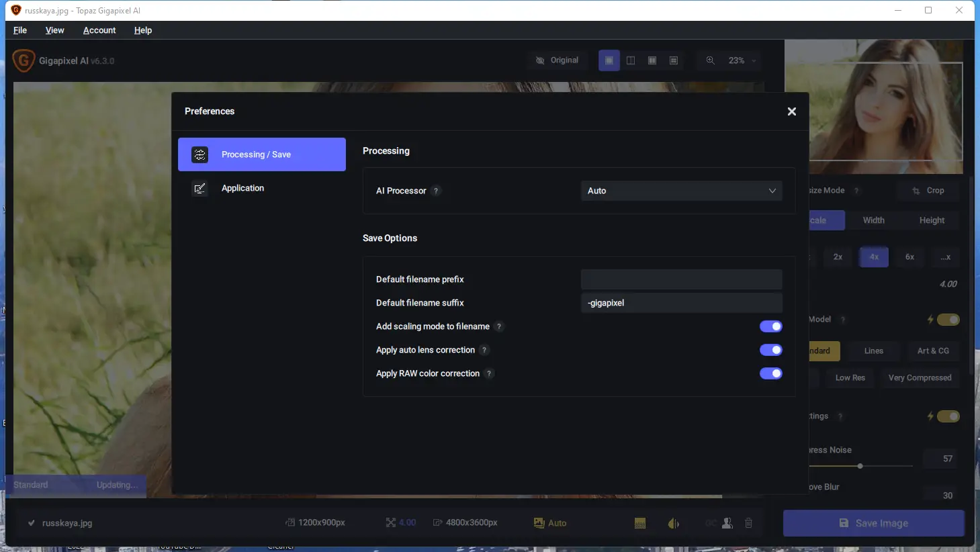Click the half-shaded blur icon in file row
Screen dimensions: 980x552
click(x=674, y=523)
